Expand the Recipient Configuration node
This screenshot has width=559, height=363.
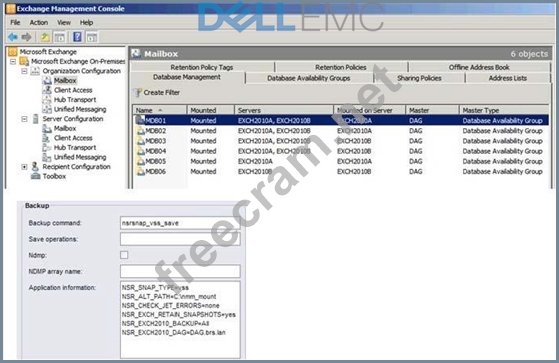tap(24, 167)
